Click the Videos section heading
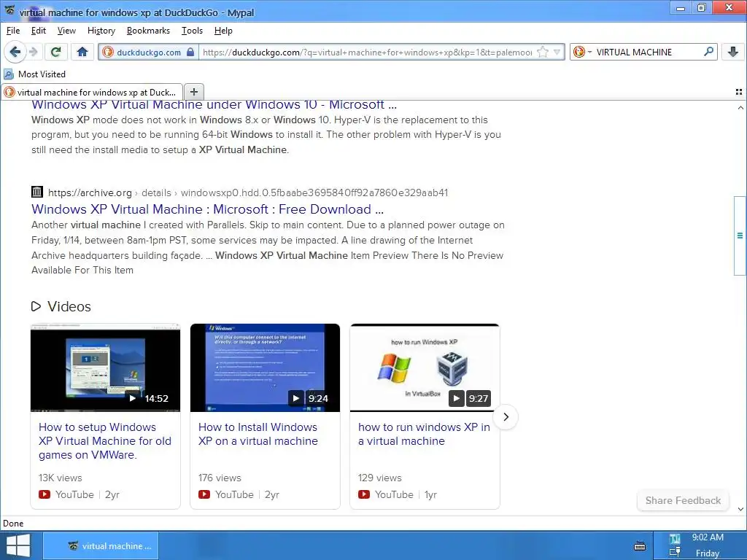Image resolution: width=747 pixels, height=560 pixels. [69, 306]
